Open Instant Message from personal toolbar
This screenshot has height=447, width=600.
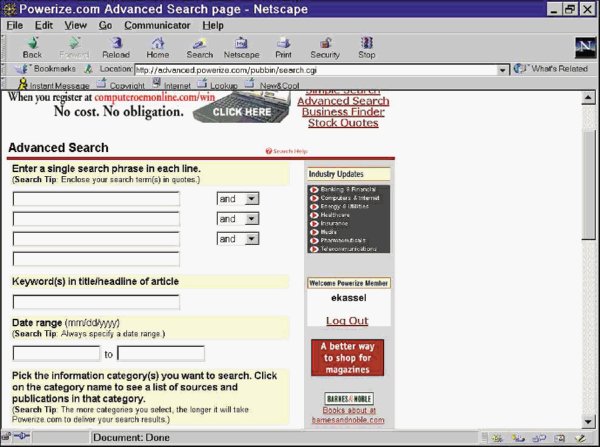(54, 85)
